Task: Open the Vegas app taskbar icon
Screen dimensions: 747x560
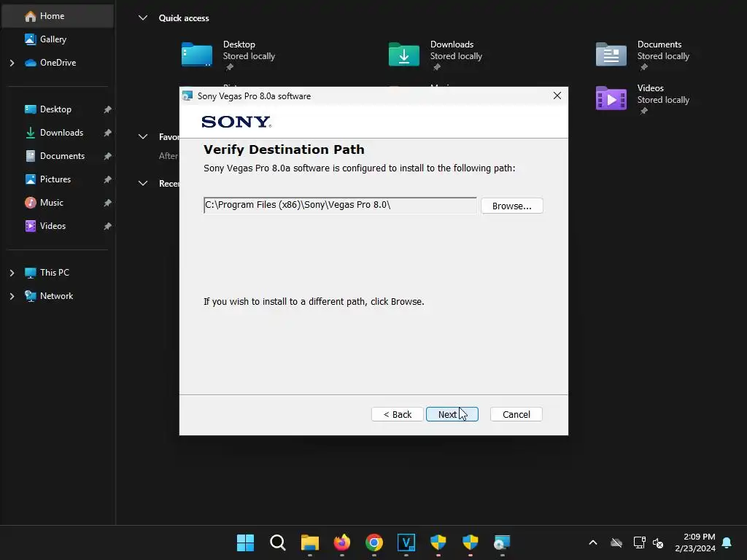Action: (406, 542)
